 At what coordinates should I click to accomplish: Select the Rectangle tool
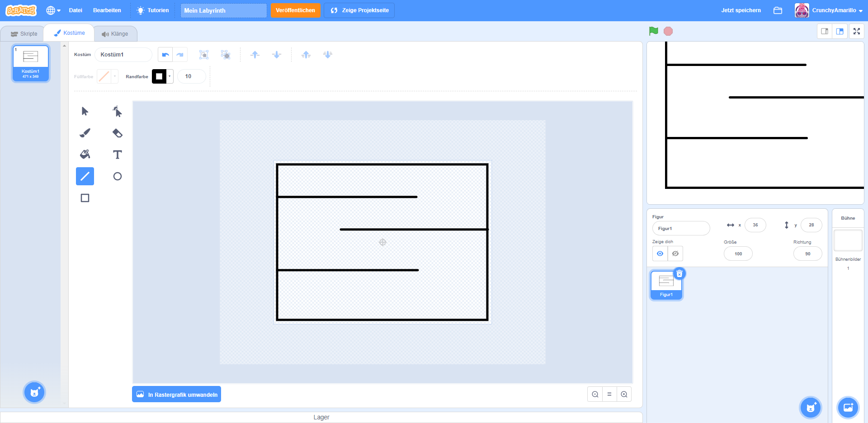pos(85,198)
